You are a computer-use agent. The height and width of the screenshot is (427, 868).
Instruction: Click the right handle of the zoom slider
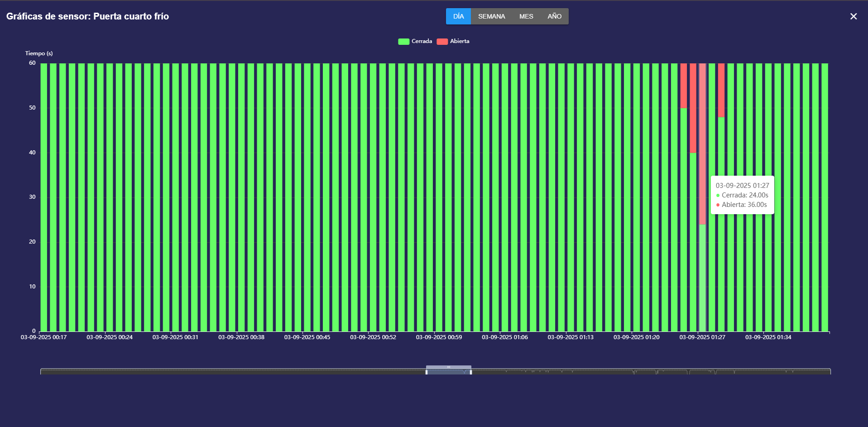click(x=471, y=372)
